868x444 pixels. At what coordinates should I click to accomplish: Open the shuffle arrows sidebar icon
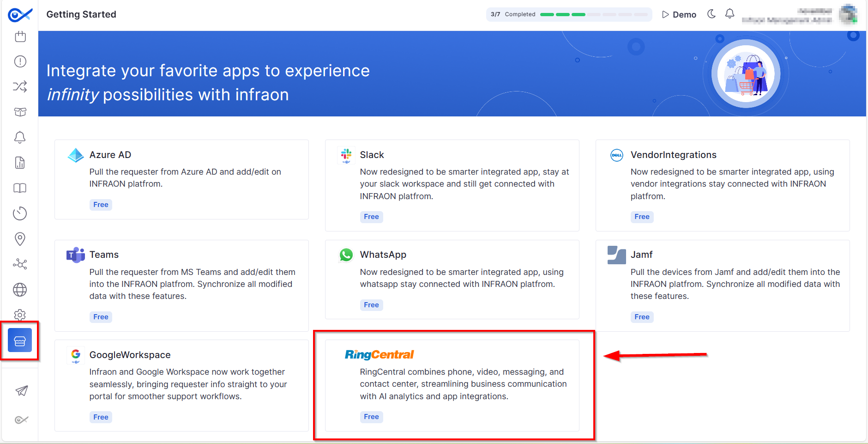click(x=20, y=86)
